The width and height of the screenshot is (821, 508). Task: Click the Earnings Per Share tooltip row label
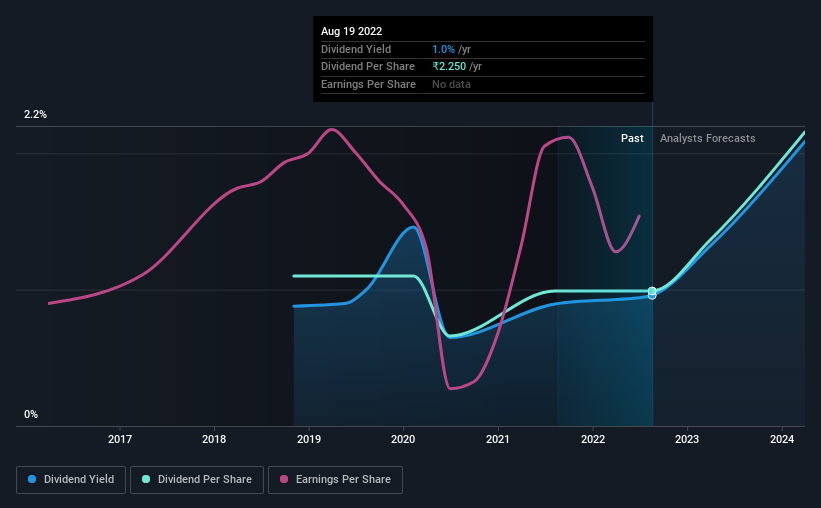point(368,84)
